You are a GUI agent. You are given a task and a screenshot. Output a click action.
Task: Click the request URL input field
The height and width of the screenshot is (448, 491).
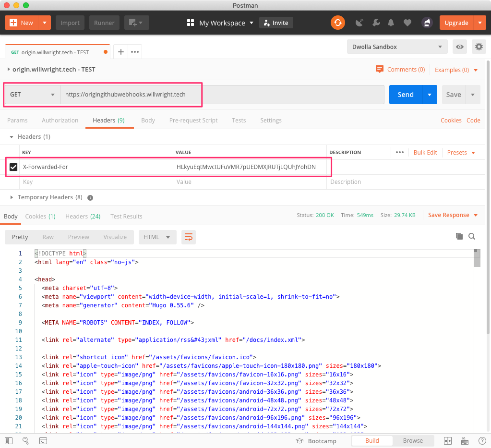(222, 95)
